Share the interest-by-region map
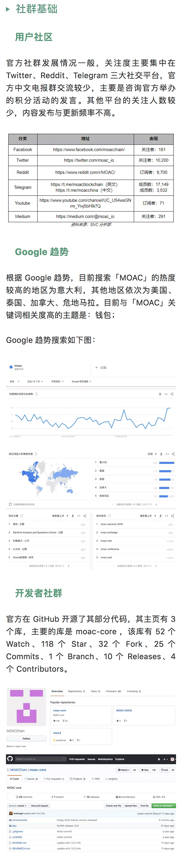Image resolution: width=182 pixels, height=868 pixels. pos(173,454)
